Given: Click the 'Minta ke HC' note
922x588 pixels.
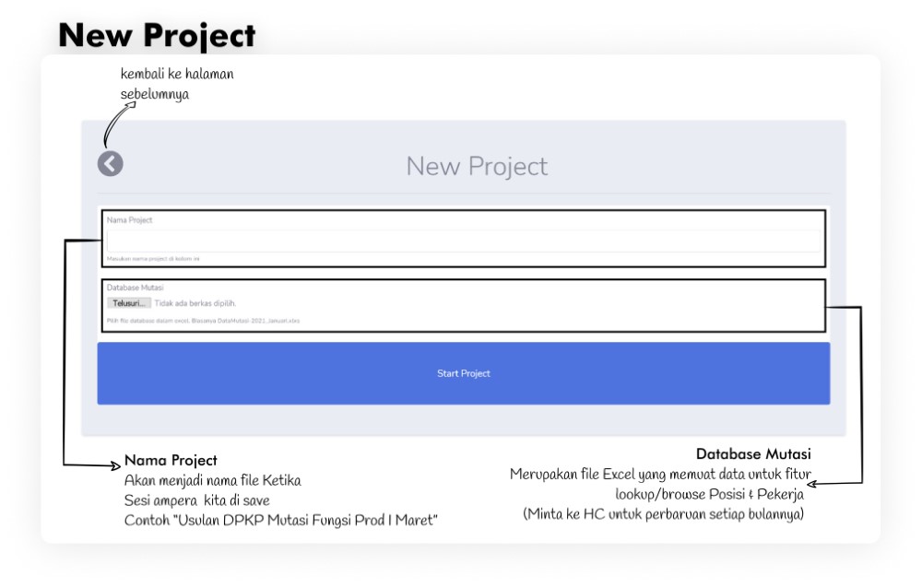Looking at the screenshot, I should pos(663,513).
